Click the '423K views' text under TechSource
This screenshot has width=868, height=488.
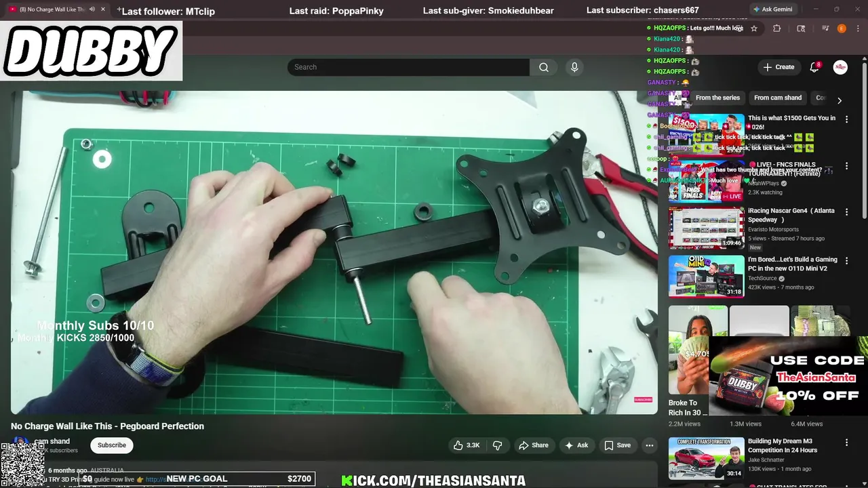(x=762, y=287)
